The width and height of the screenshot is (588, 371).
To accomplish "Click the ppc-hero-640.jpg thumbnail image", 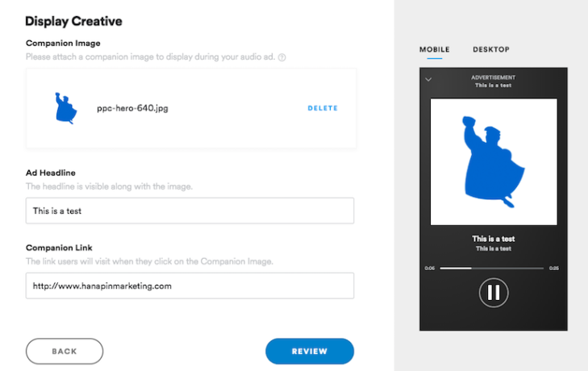I will [x=65, y=108].
